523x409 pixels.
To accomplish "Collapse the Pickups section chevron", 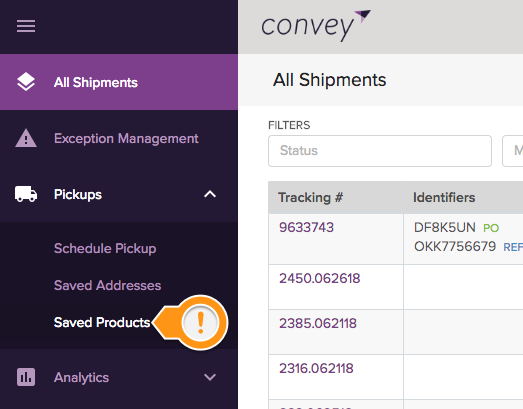I will pyautogui.click(x=210, y=194).
